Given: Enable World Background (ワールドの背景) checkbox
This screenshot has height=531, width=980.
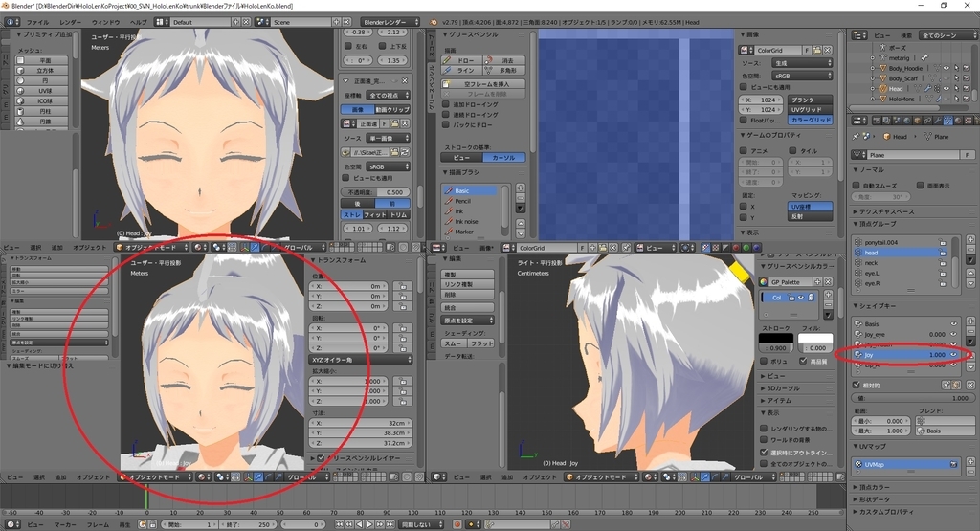Looking at the screenshot, I should click(764, 440).
